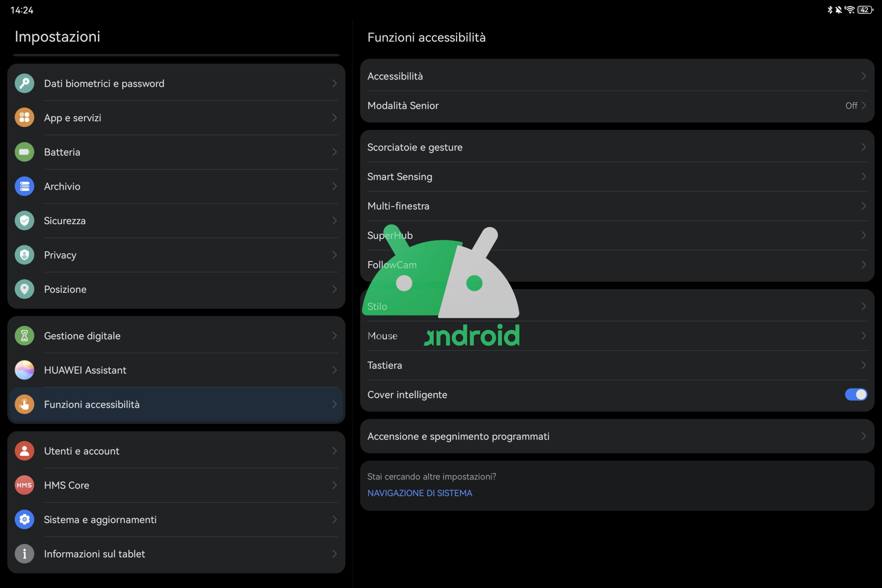The width and height of the screenshot is (882, 588).
Task: Toggle the Cover intelligente switch
Action: (856, 394)
